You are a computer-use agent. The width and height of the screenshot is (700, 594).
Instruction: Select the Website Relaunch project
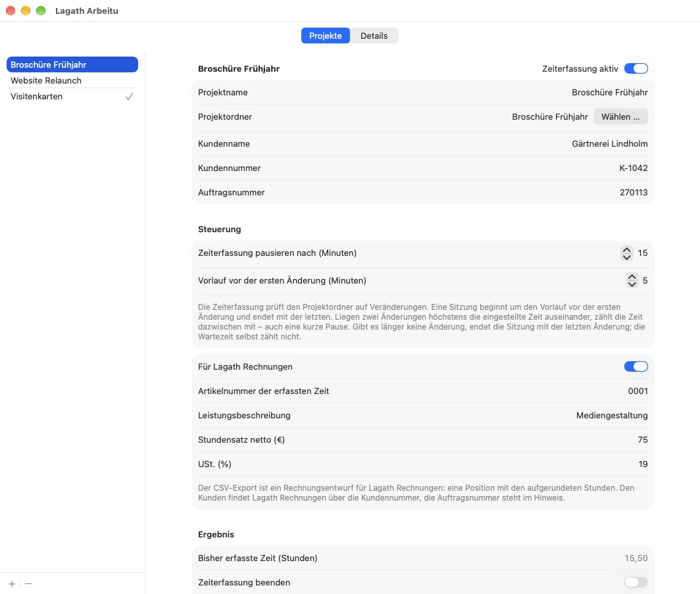click(x=72, y=81)
